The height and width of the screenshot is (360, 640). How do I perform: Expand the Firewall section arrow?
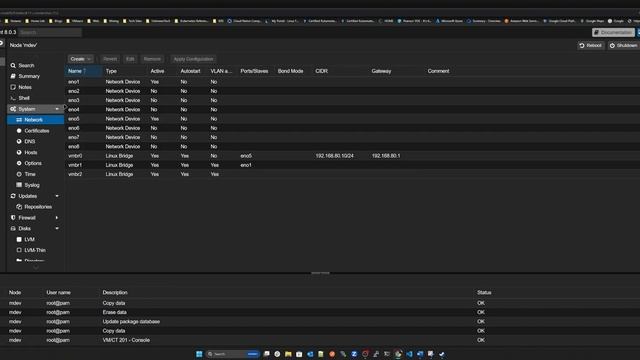[x=57, y=218]
